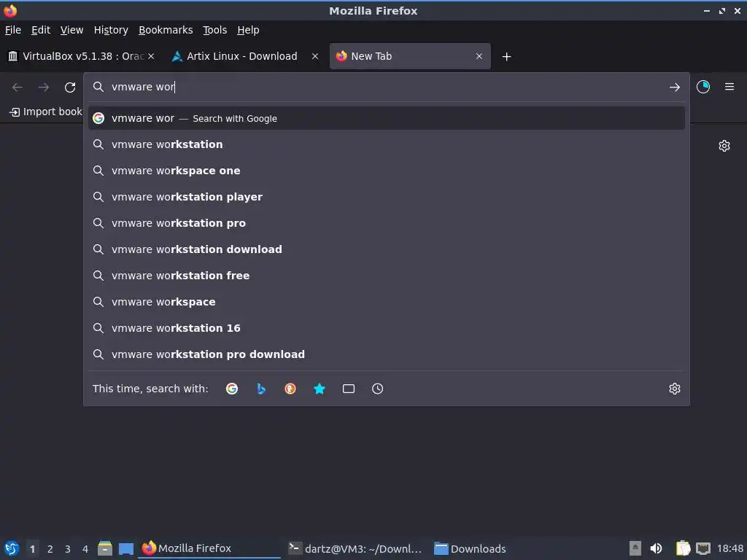The image size is (747, 560).
Task: Click the back navigation arrow
Action: 18,87
